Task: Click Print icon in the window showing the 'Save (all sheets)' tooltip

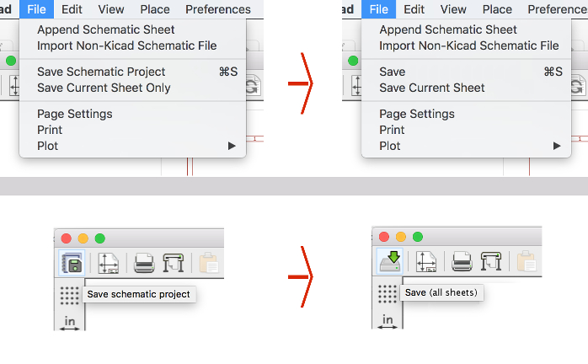Action: [x=462, y=263]
